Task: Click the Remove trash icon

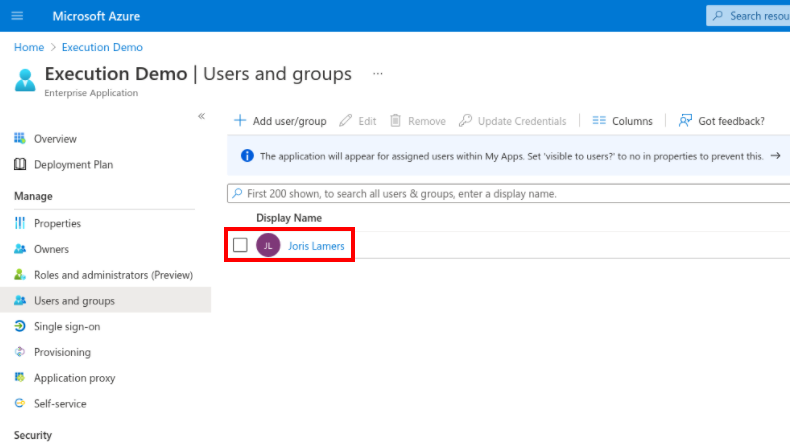Action: pyautogui.click(x=396, y=120)
